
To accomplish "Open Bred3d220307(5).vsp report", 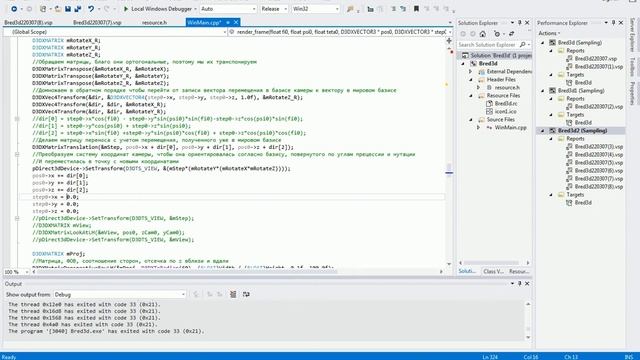I will click(599, 162).
